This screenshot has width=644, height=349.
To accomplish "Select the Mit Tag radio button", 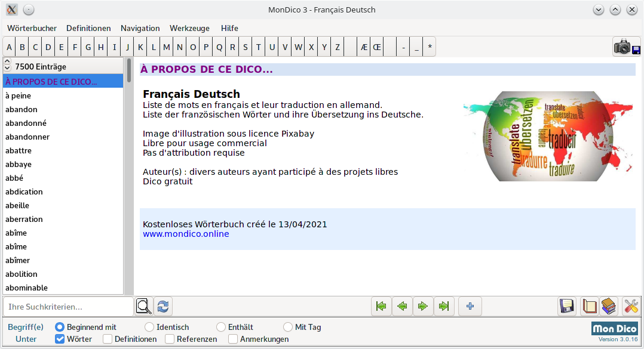I will coord(288,327).
